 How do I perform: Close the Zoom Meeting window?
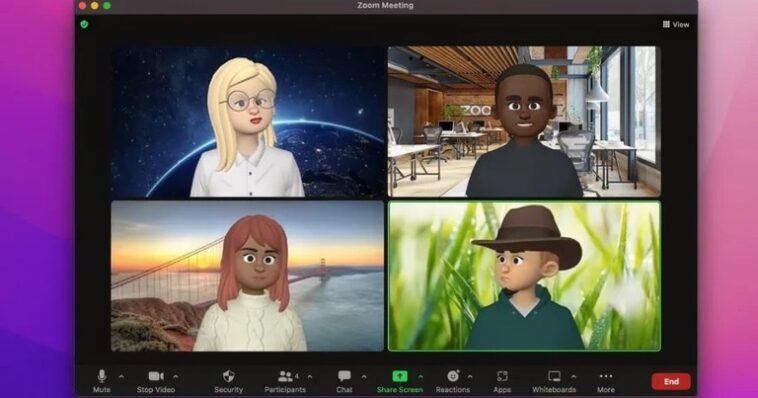point(82,5)
